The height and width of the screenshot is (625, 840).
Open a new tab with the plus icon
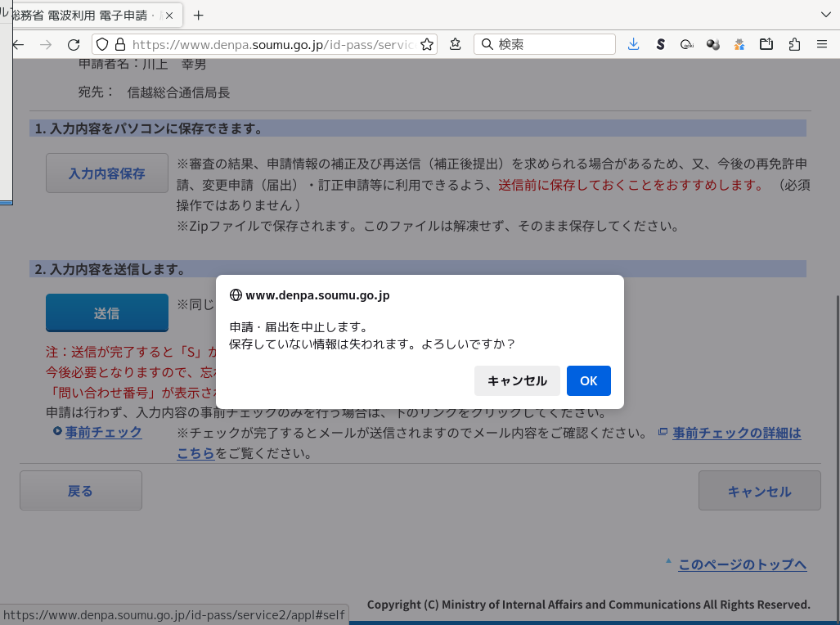(x=198, y=15)
